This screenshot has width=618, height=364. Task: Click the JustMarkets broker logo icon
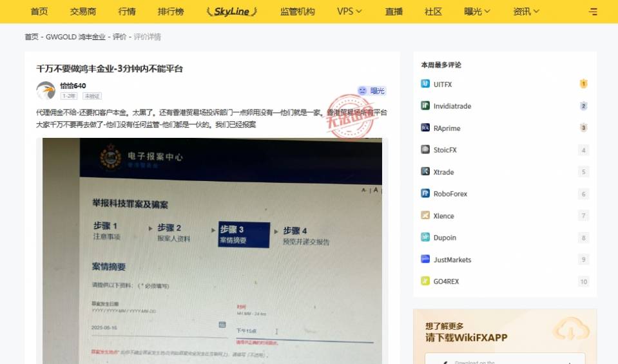point(425,259)
